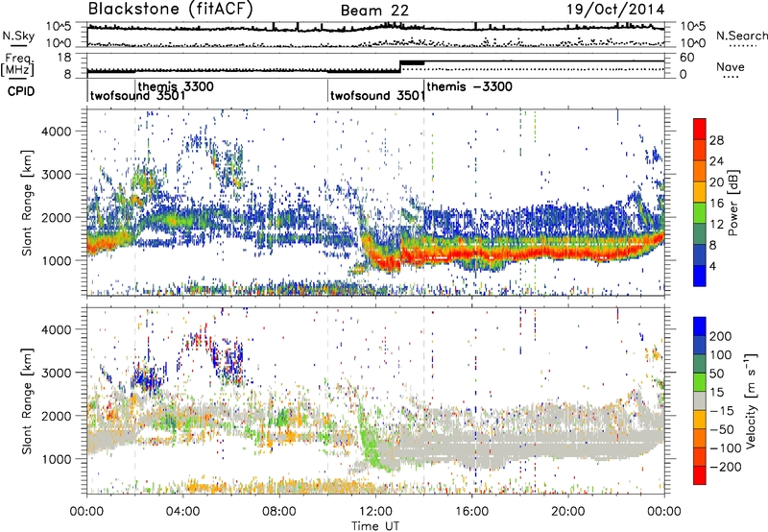Click 4000 tick on velocity panel range axis

[56, 329]
